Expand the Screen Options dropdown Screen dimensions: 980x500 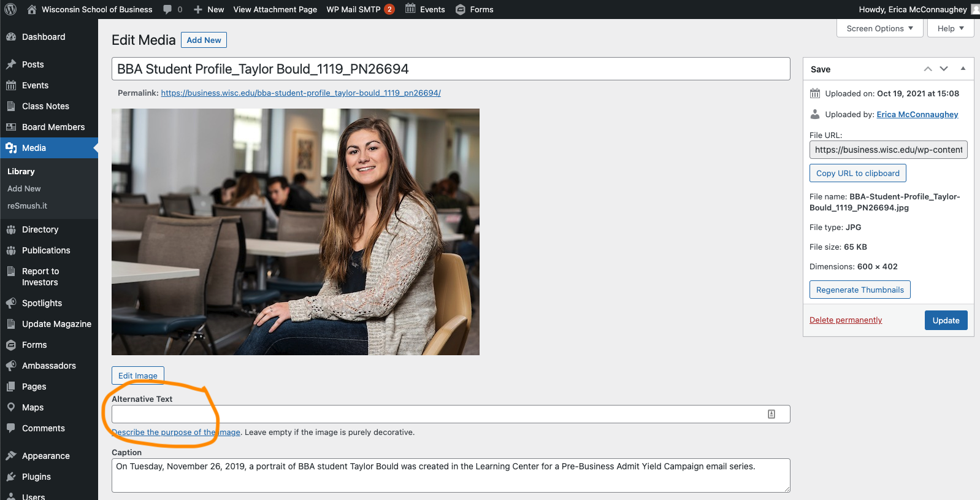click(x=879, y=28)
